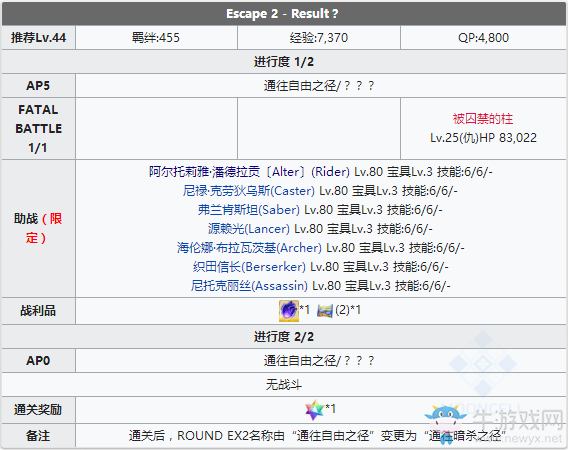The image size is (568, 450).
Task: Click the rainbow Saint Quartz star icon
Action: (314, 410)
